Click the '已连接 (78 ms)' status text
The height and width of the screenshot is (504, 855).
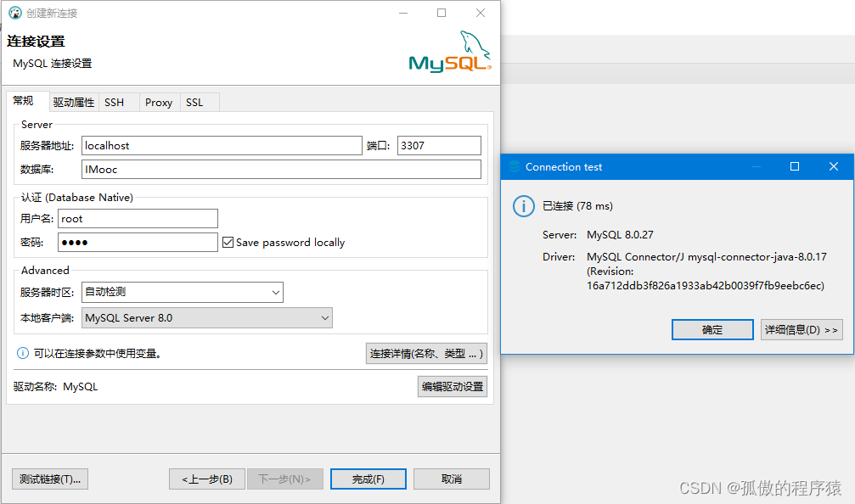[577, 206]
